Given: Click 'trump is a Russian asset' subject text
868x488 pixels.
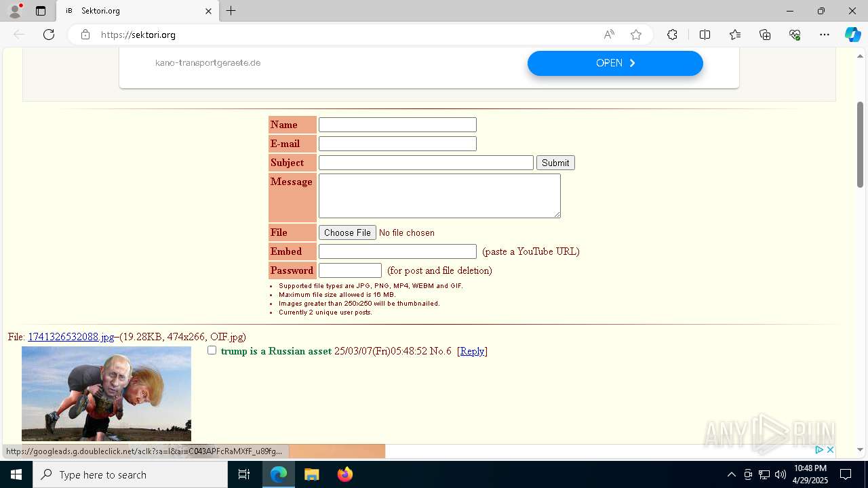Looking at the screenshot, I should tap(276, 351).
